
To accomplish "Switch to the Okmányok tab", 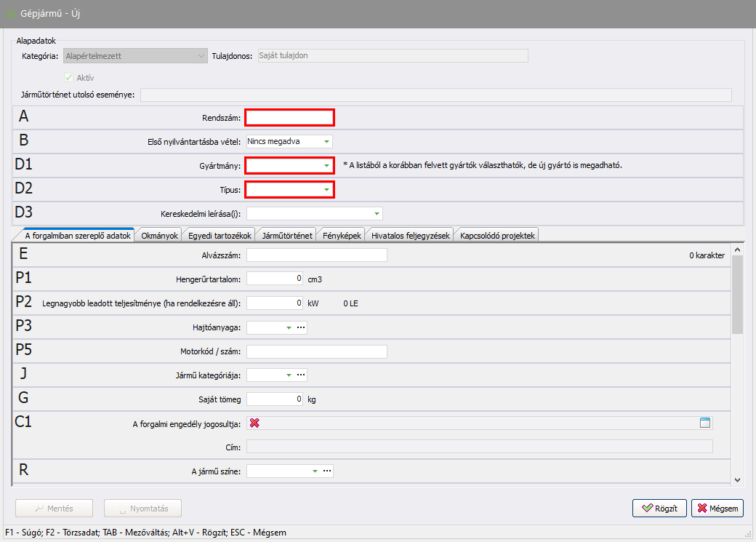I will (158, 235).
